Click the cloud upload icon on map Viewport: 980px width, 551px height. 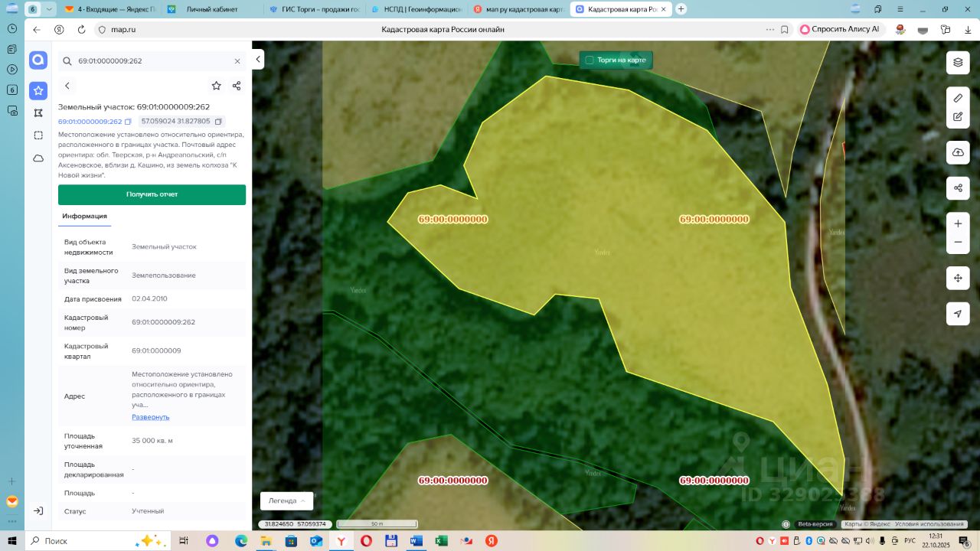(958, 152)
